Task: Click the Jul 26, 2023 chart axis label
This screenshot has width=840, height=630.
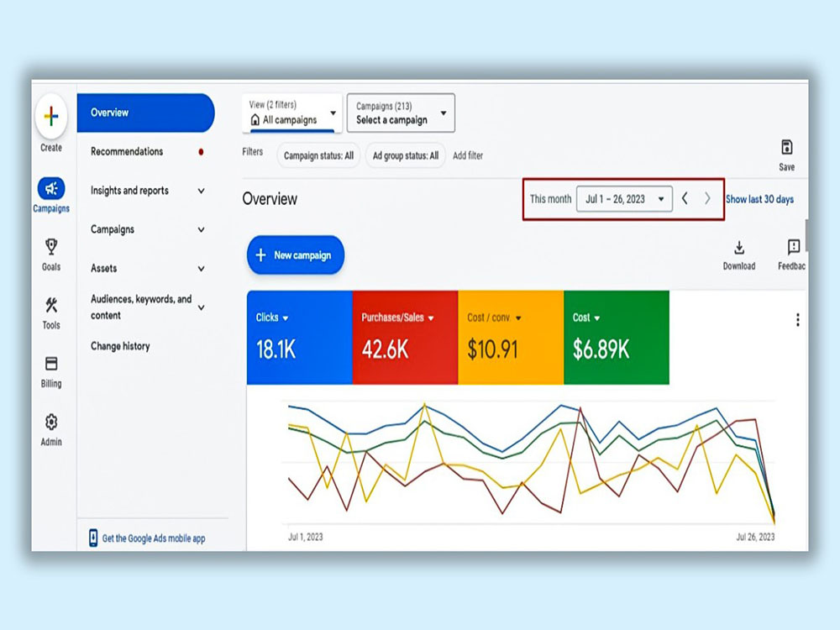Action: point(755,537)
